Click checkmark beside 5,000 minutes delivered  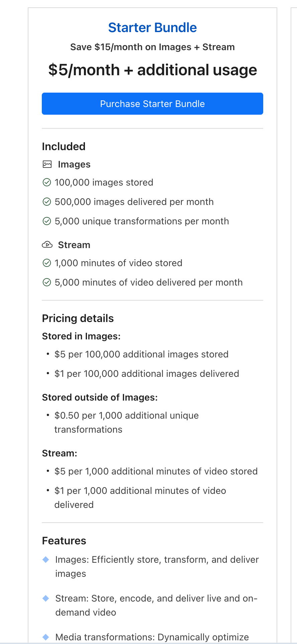pos(47,282)
